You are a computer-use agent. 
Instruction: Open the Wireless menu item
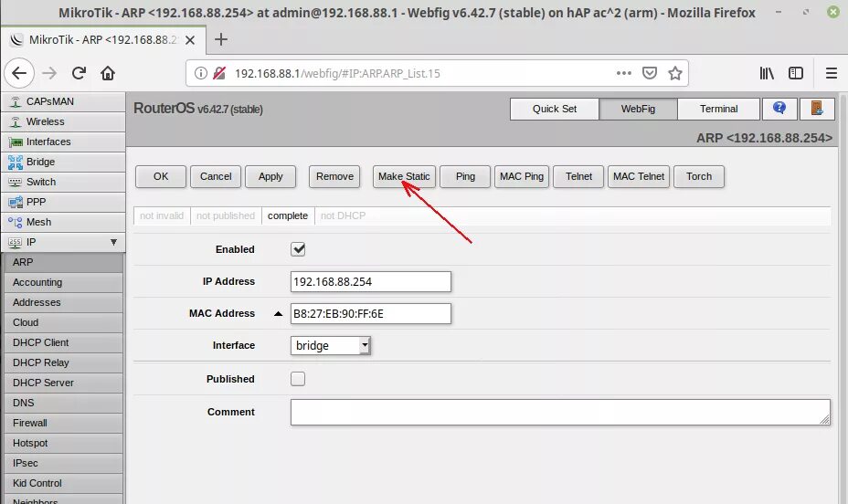click(x=63, y=121)
